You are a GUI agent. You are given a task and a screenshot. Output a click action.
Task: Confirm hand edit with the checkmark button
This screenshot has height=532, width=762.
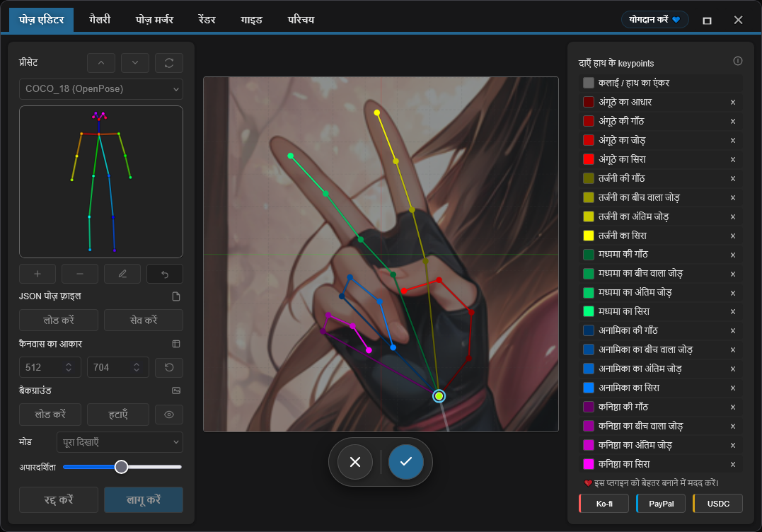[406, 462]
